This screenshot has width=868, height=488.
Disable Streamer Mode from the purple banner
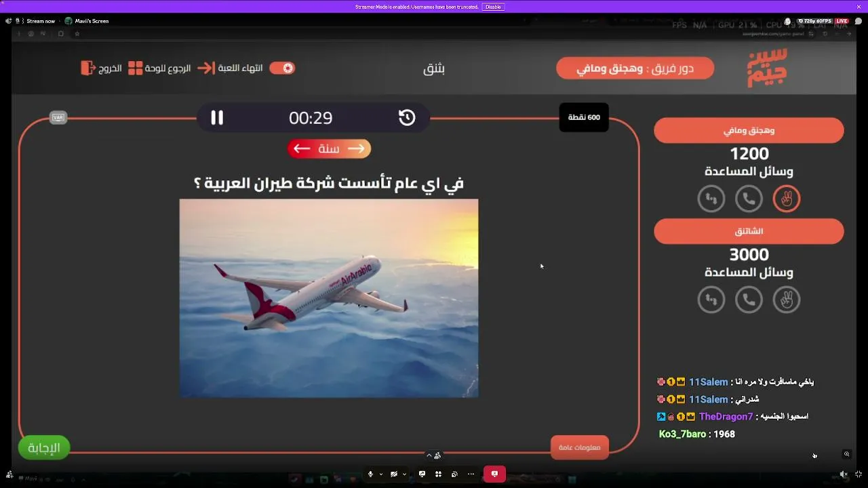(x=493, y=7)
